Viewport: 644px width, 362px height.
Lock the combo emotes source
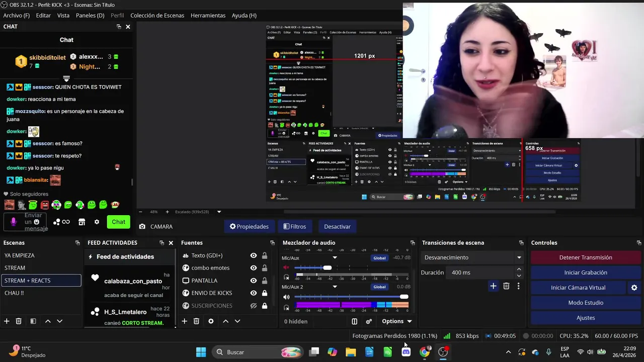pyautogui.click(x=265, y=268)
